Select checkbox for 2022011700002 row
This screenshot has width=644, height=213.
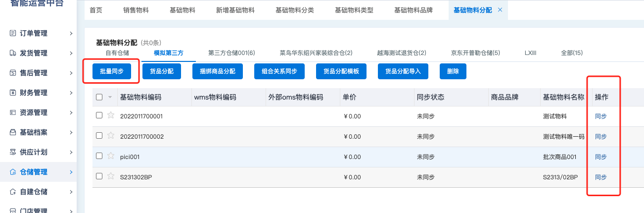[x=99, y=135]
